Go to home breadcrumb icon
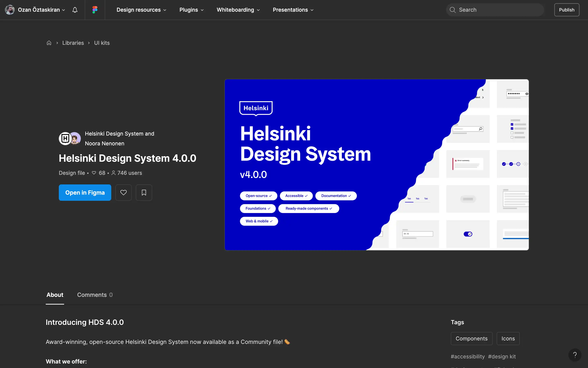 49,43
